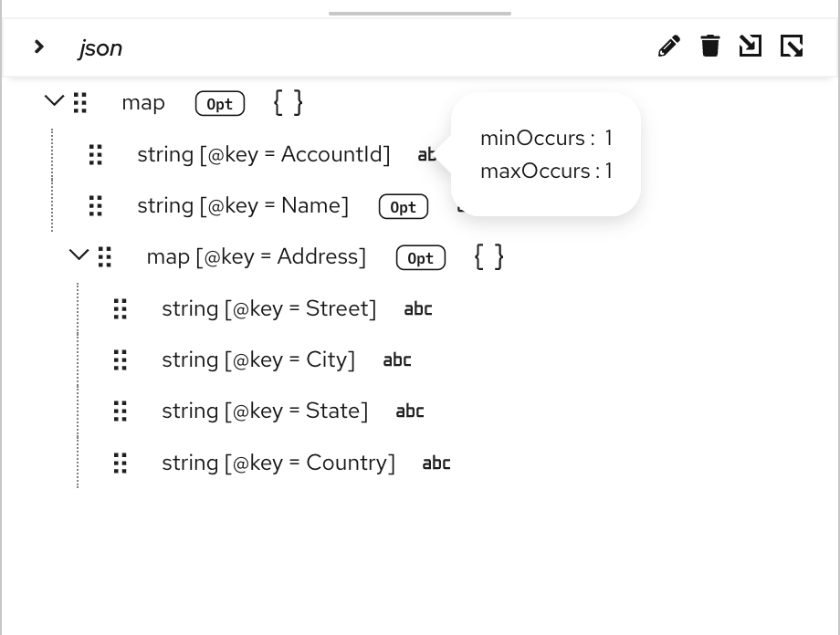Click the drag handle beside Country
The width and height of the screenshot is (840, 635).
pyautogui.click(x=121, y=463)
